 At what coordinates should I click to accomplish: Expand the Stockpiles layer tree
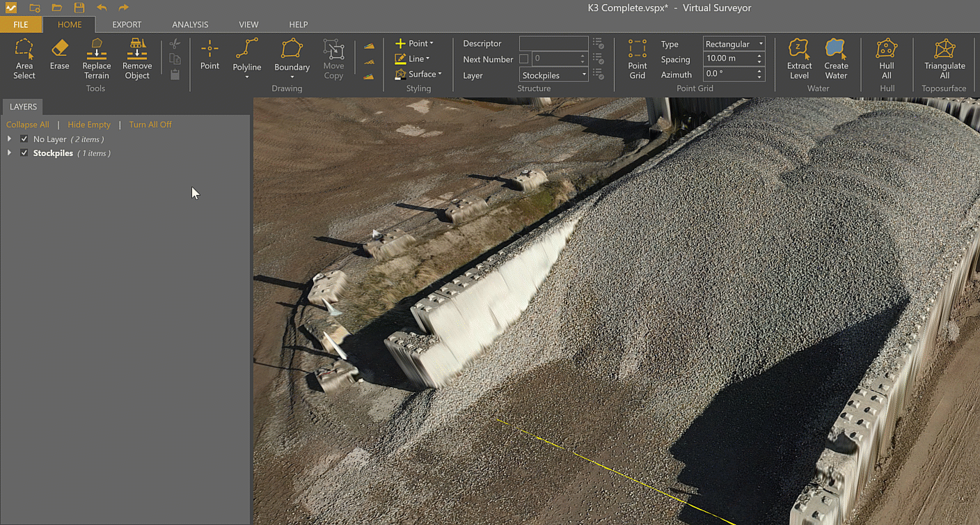10,152
